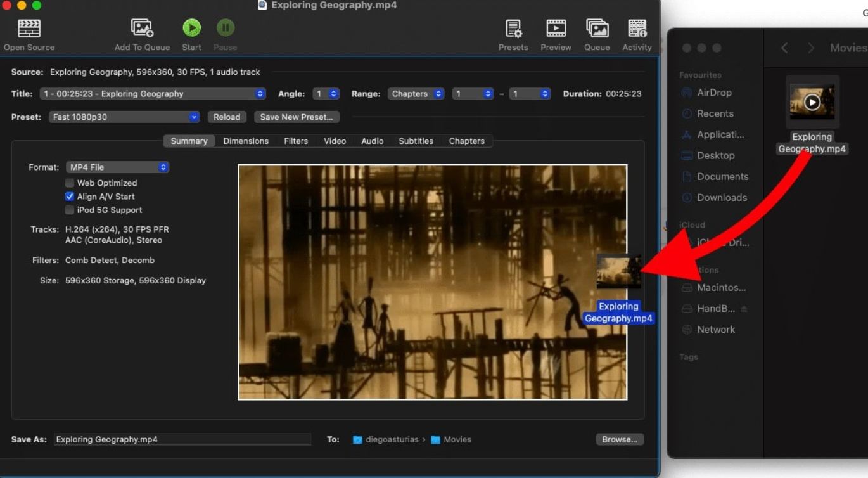Click the Browse button for destination
This screenshot has height=478, width=868.
tap(619, 439)
